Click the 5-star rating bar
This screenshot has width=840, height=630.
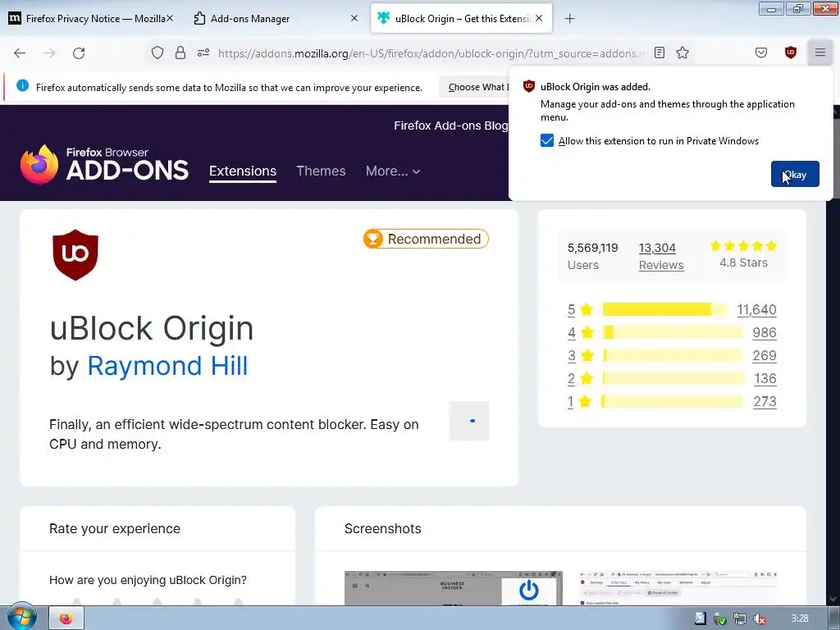point(665,309)
